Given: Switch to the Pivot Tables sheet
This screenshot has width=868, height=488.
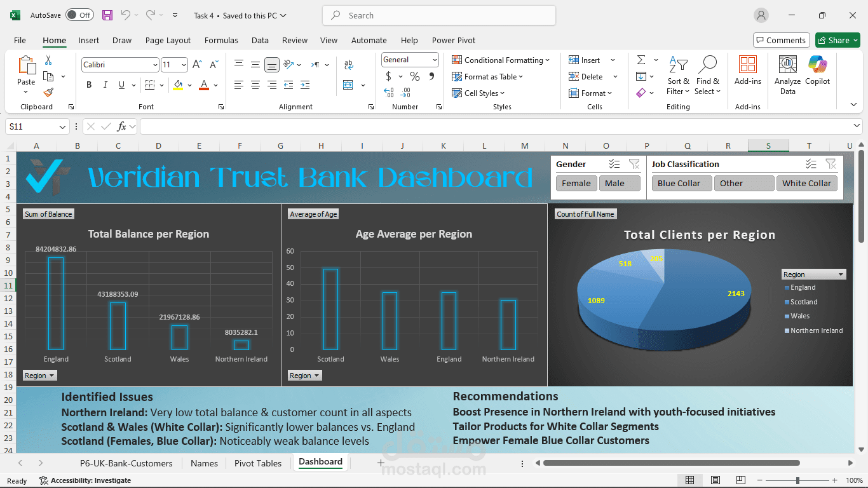Looking at the screenshot, I should click(x=257, y=463).
